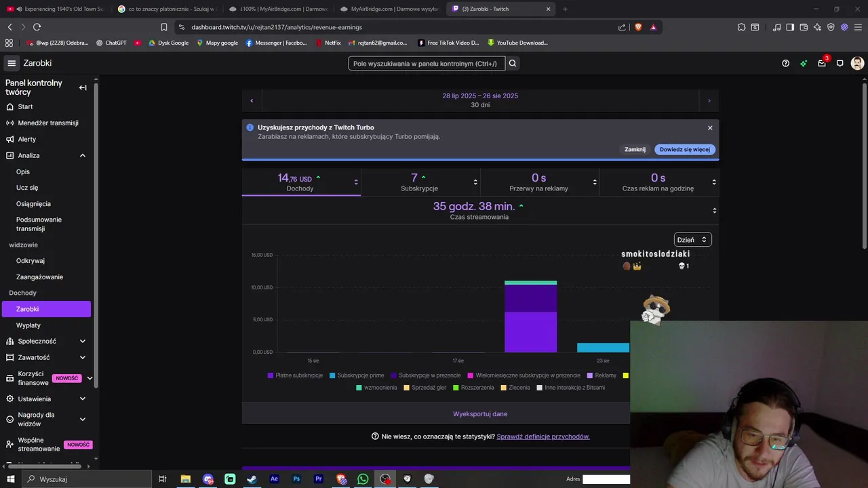Select the Subskrypcje metric tab
This screenshot has height=488, width=868.
click(420, 182)
